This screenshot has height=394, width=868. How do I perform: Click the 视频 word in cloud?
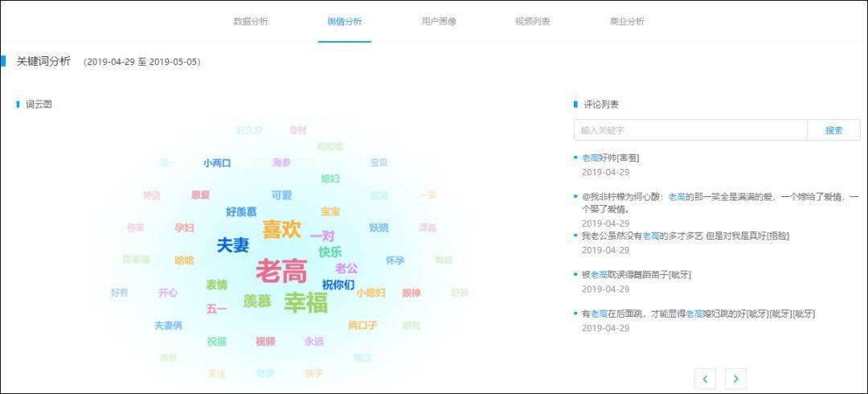[265, 342]
